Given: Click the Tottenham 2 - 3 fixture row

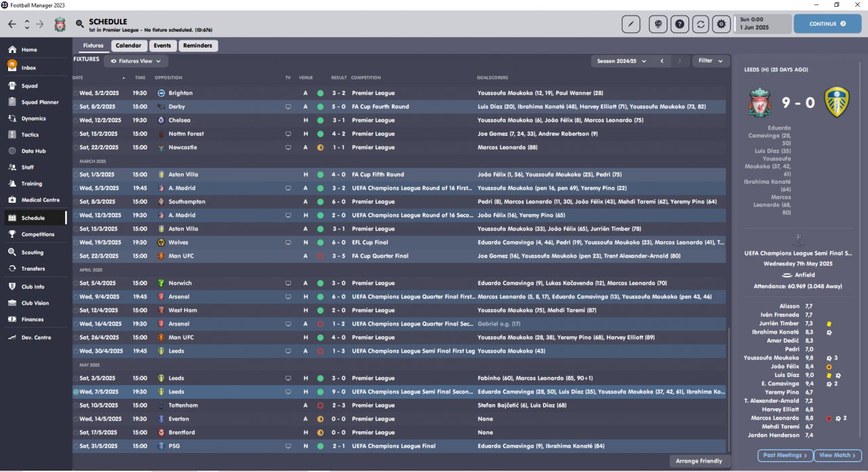Looking at the screenshot, I should [x=399, y=406].
